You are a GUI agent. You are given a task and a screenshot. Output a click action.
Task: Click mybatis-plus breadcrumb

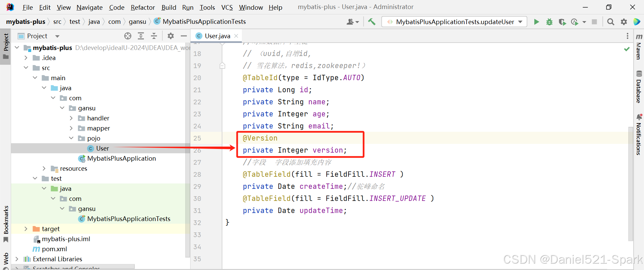(x=25, y=21)
